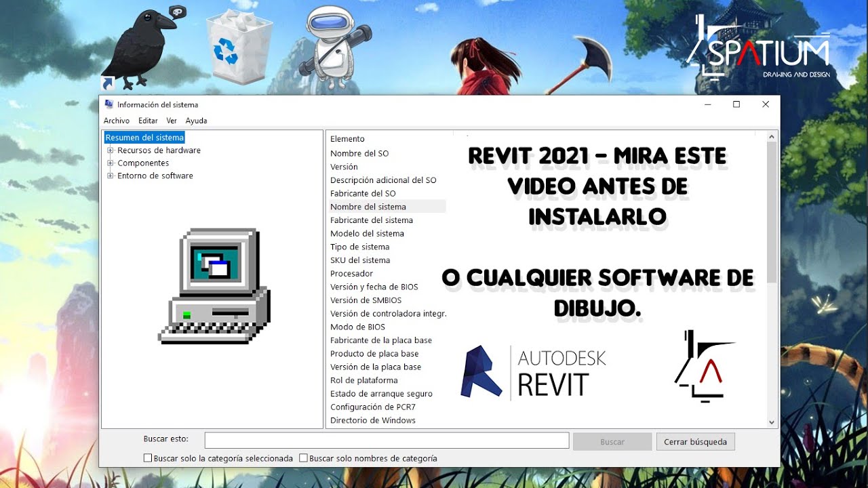Select Producto de placa base row
This screenshot has width=868, height=488.
374,354
